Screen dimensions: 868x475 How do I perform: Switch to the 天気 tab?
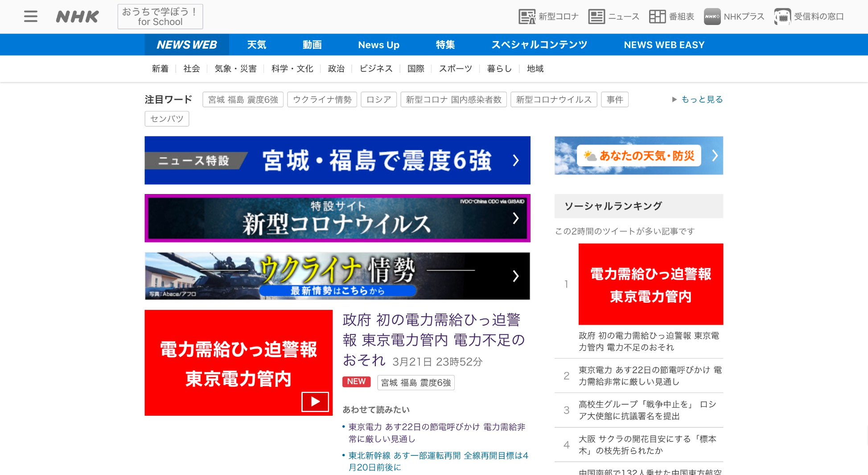pos(256,45)
